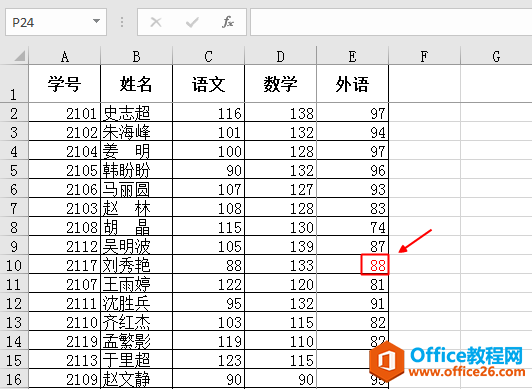532x389 pixels.
Task: Click the name cell 沈胜兵
Action: (x=136, y=302)
